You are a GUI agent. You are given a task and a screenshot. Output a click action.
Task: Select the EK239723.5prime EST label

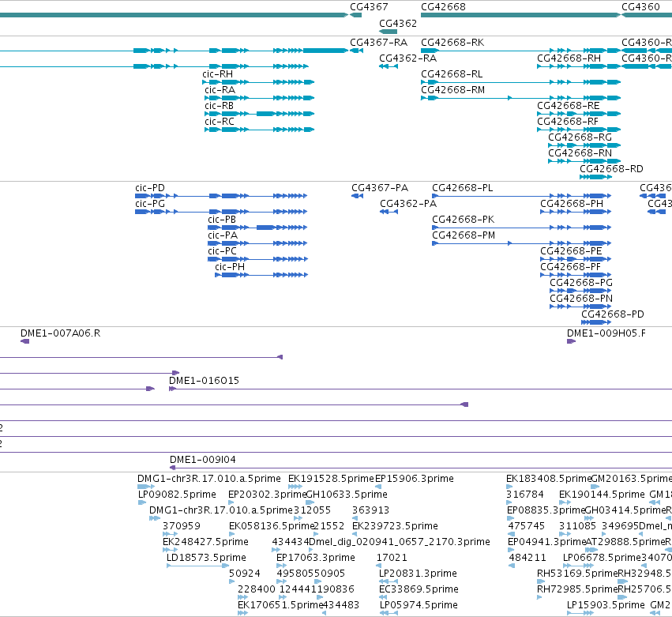click(395, 526)
